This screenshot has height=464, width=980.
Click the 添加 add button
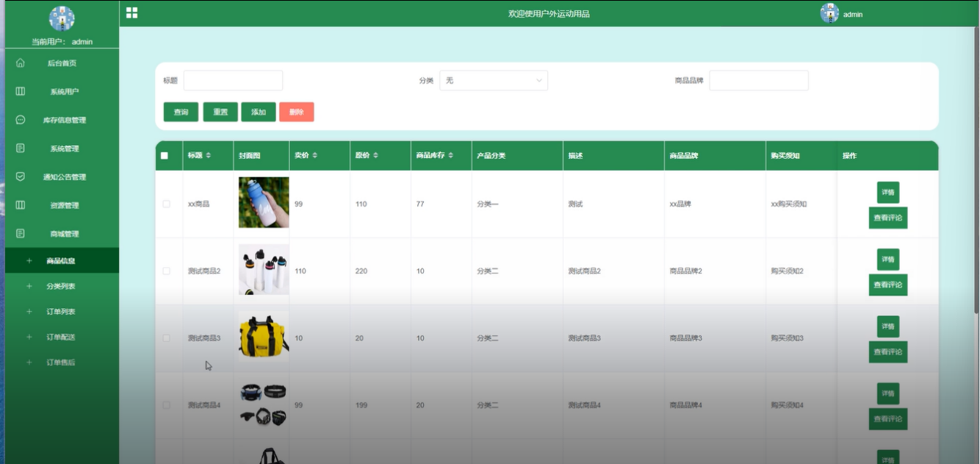[259, 112]
